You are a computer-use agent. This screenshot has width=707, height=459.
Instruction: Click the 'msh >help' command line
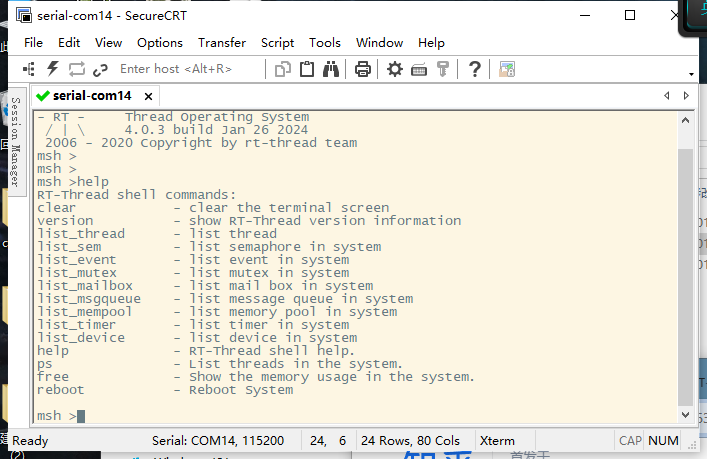[73, 181]
